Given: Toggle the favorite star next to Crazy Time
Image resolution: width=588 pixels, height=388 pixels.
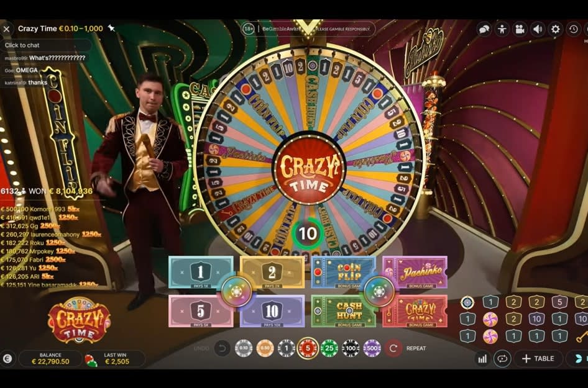Looking at the screenshot, I should tap(111, 28).
